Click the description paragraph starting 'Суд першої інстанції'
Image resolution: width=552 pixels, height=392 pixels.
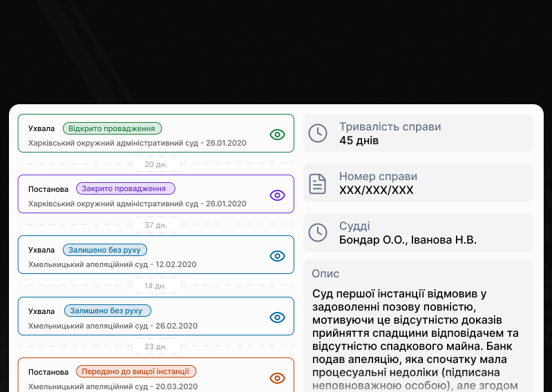(x=415, y=340)
